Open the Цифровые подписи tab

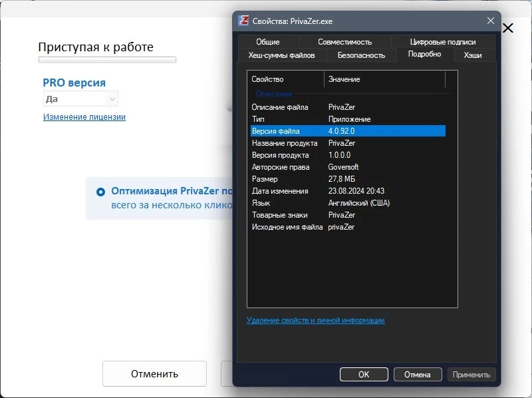442,42
